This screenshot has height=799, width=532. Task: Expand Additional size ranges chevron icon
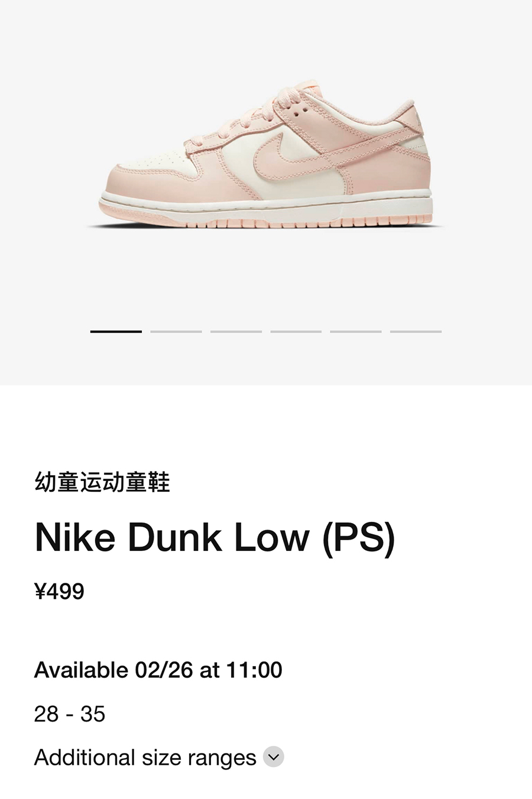[273, 757]
